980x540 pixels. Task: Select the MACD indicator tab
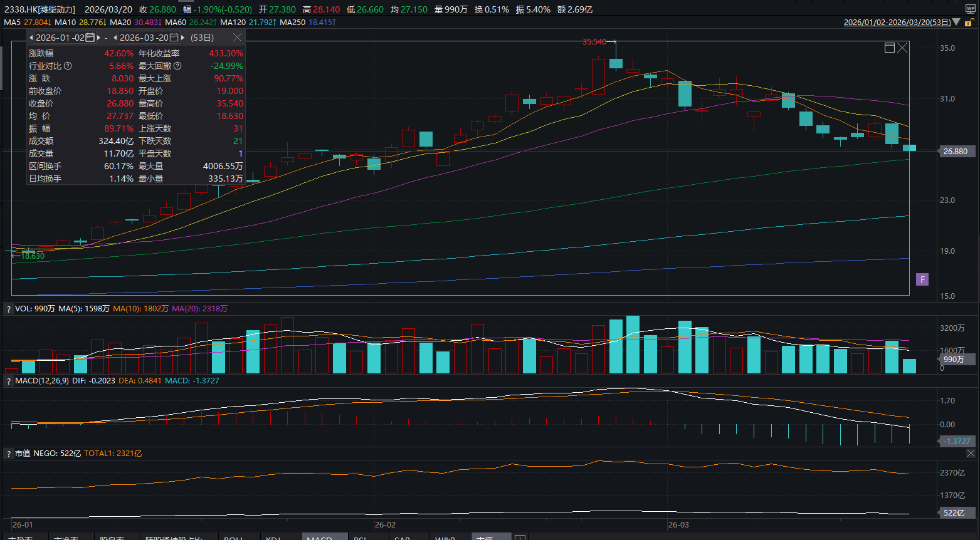tap(320, 537)
